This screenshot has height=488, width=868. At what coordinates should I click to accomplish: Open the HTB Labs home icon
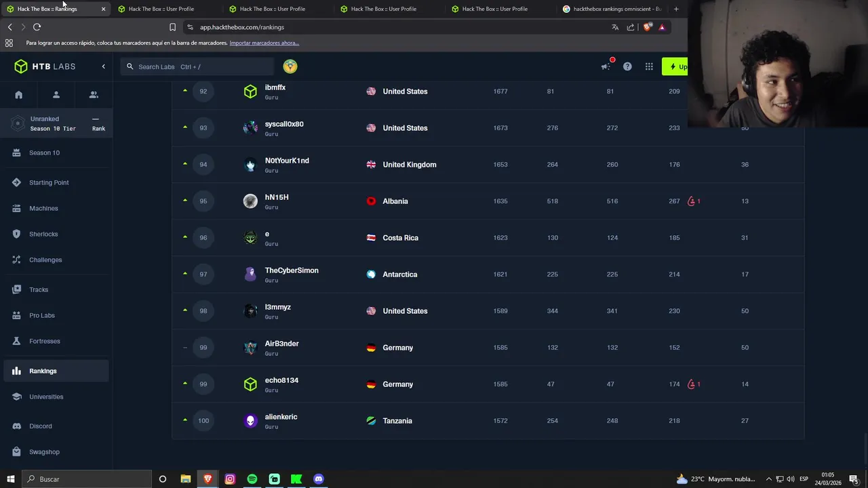point(19,95)
